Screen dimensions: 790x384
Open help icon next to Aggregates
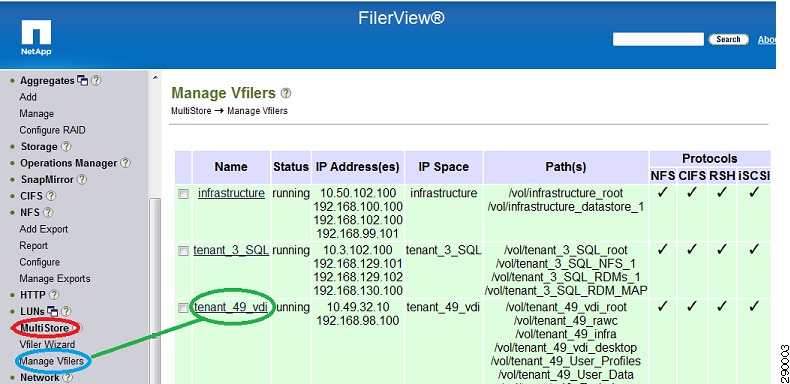tap(96, 81)
